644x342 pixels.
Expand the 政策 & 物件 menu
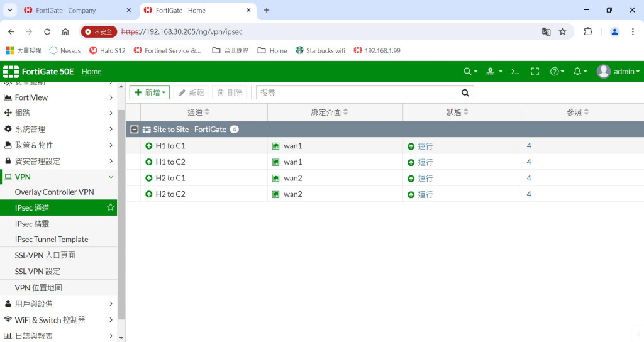tap(58, 145)
